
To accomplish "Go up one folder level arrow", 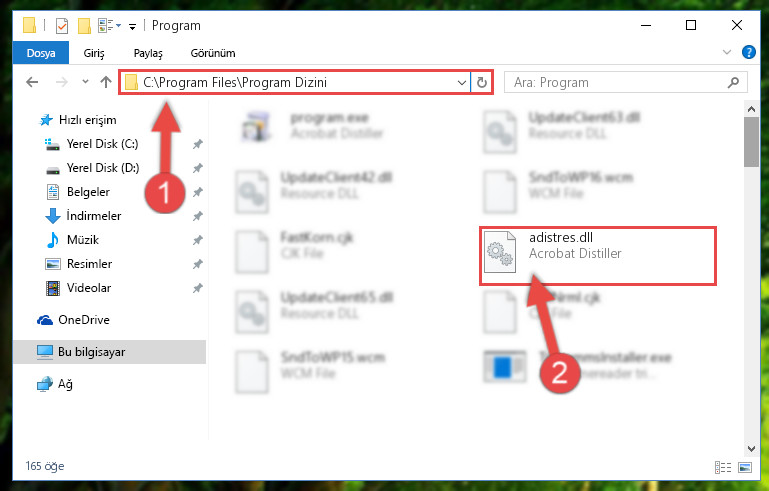I will [x=106, y=82].
